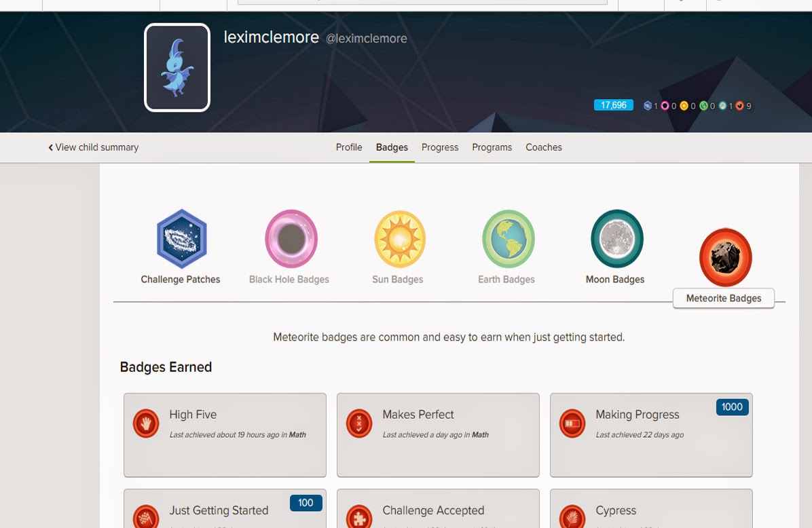The width and height of the screenshot is (812, 528).
Task: Click the Earth Badges label
Action: click(x=506, y=280)
